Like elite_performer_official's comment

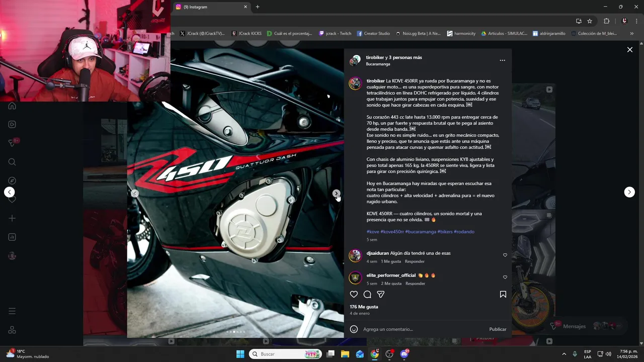505,277
